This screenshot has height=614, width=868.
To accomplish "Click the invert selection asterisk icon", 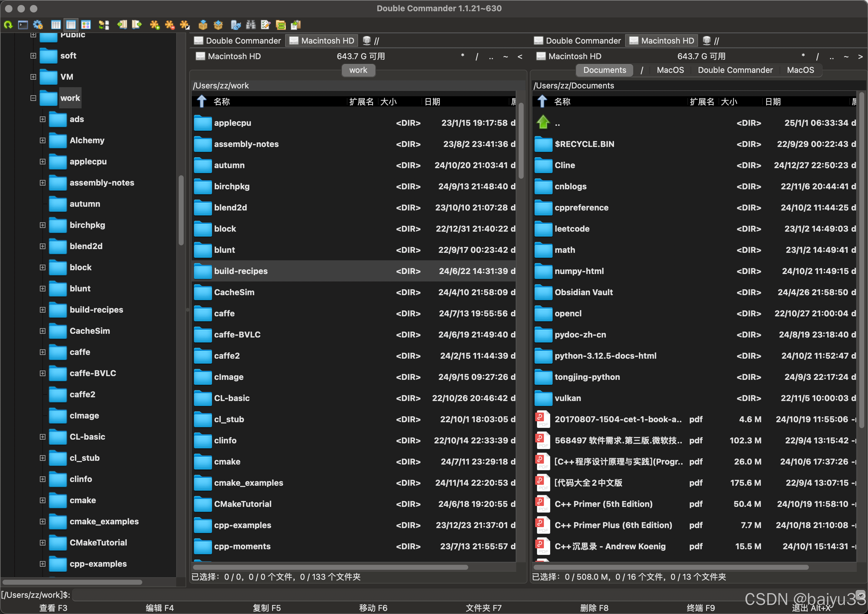I will pyautogui.click(x=185, y=25).
